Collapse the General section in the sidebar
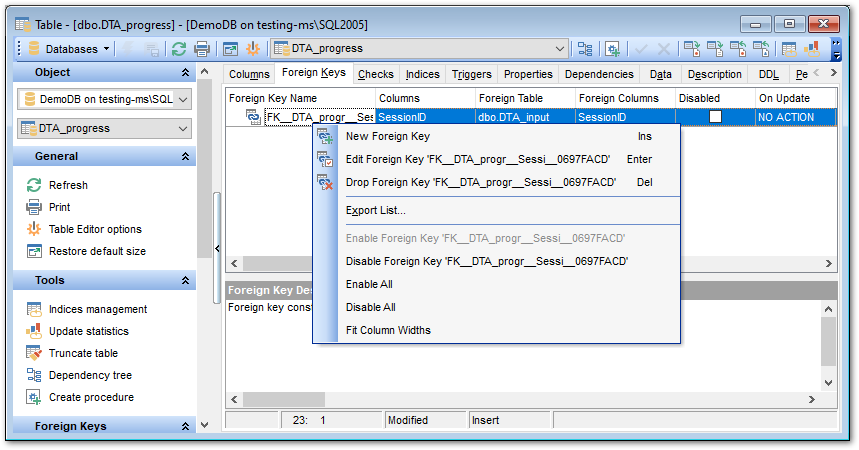This screenshot has height=450, width=859. click(x=185, y=157)
